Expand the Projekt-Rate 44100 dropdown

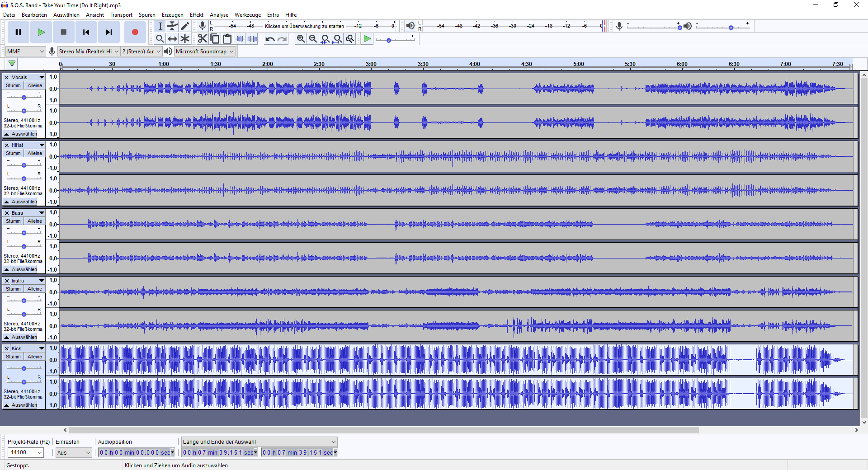[x=40, y=452]
